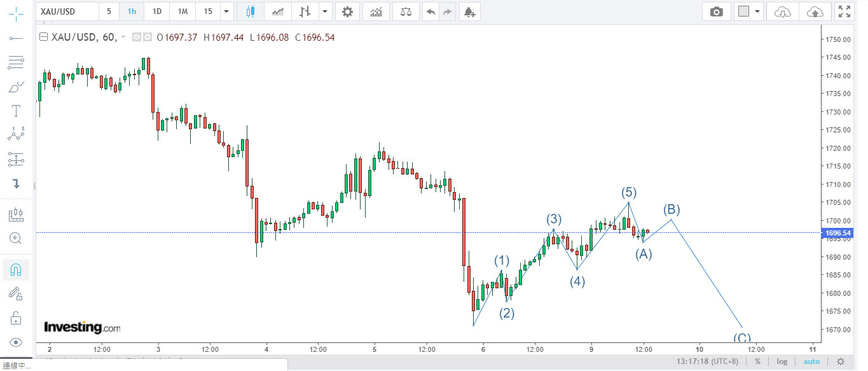The height and width of the screenshot is (371, 868).
Task: Toggle logarithmic scale with log
Action: (782, 361)
